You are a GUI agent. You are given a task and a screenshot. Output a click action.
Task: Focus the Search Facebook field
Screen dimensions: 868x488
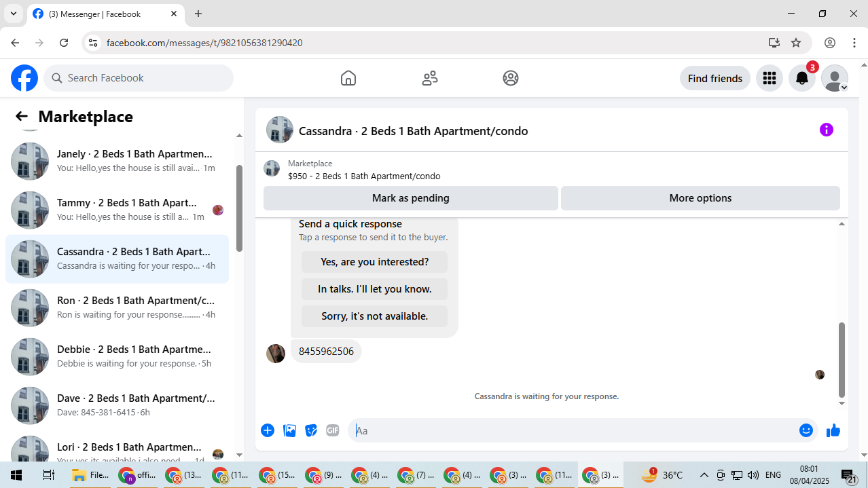tap(139, 78)
